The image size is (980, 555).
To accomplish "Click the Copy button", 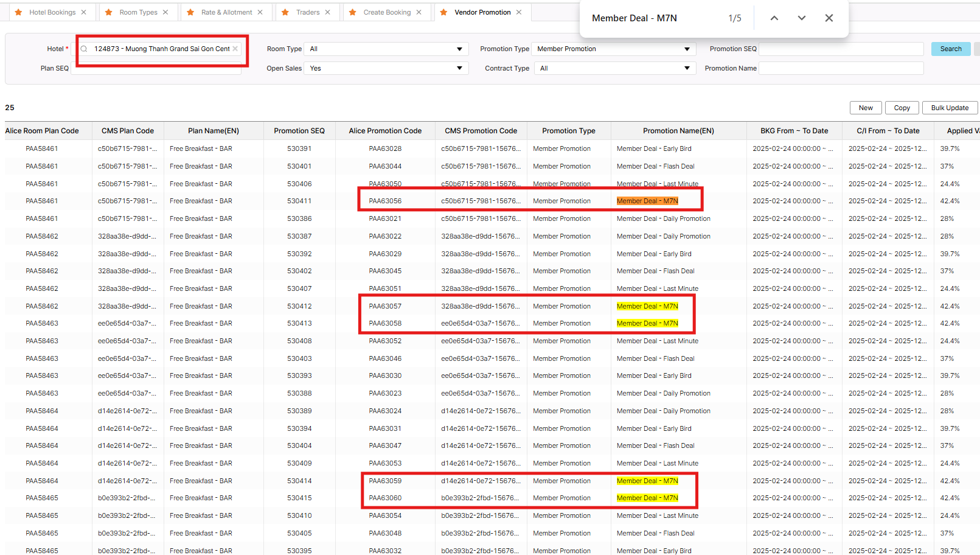I will pos(902,108).
